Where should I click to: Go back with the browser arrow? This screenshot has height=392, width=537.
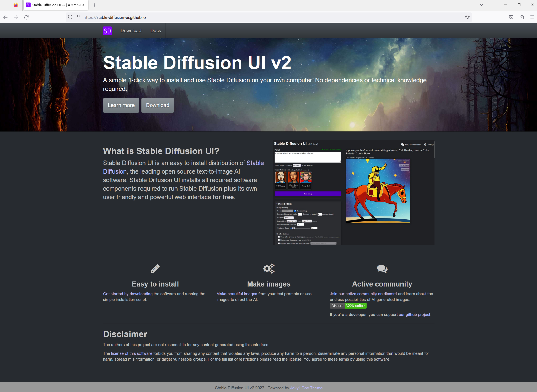6,17
